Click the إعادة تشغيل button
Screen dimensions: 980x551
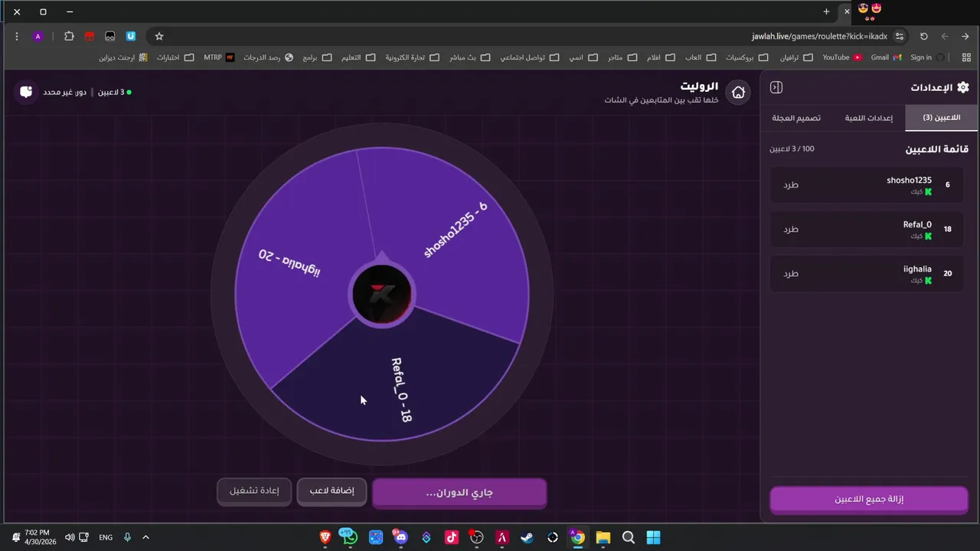coord(254,491)
